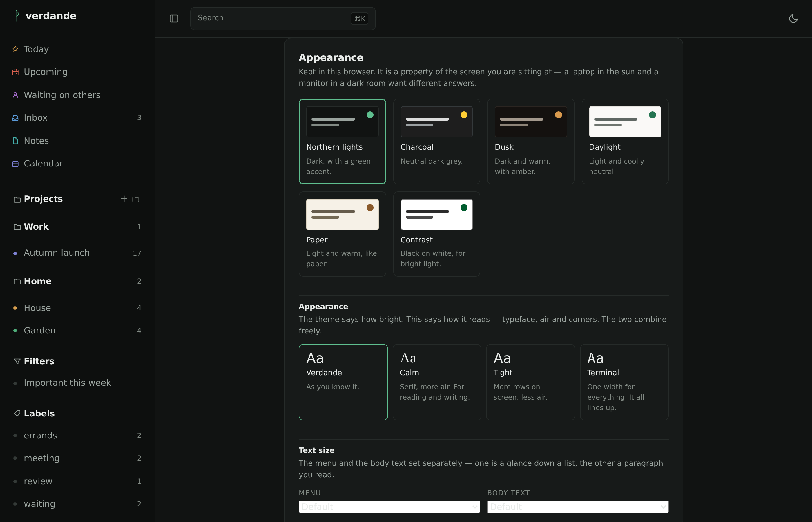Click the Autumn launch count "17"
Image resolution: width=812 pixels, height=522 pixels.
(137, 253)
